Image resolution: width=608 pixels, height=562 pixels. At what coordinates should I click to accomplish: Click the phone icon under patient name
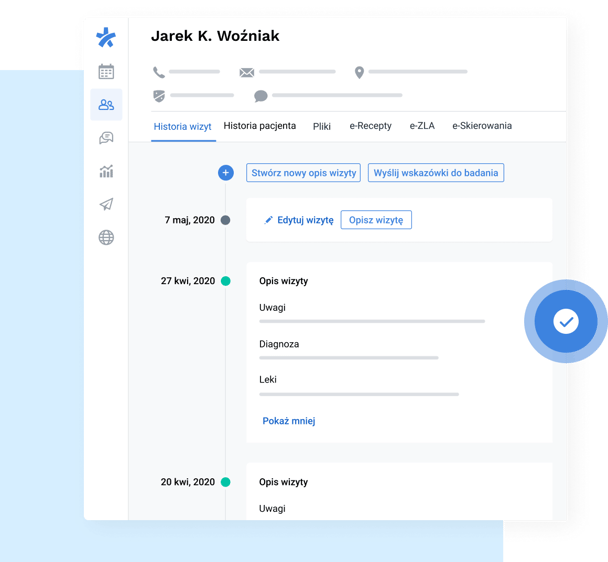pyautogui.click(x=159, y=72)
